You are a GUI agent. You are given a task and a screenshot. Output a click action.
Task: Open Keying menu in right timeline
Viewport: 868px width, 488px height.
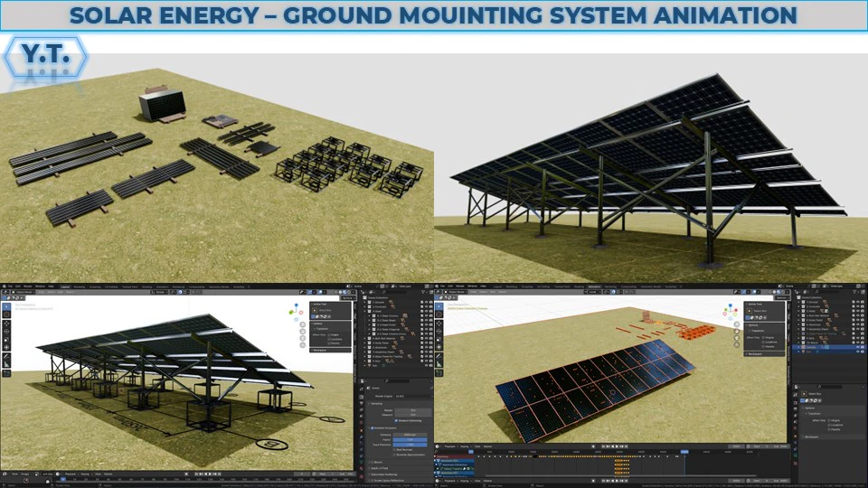tap(464, 446)
